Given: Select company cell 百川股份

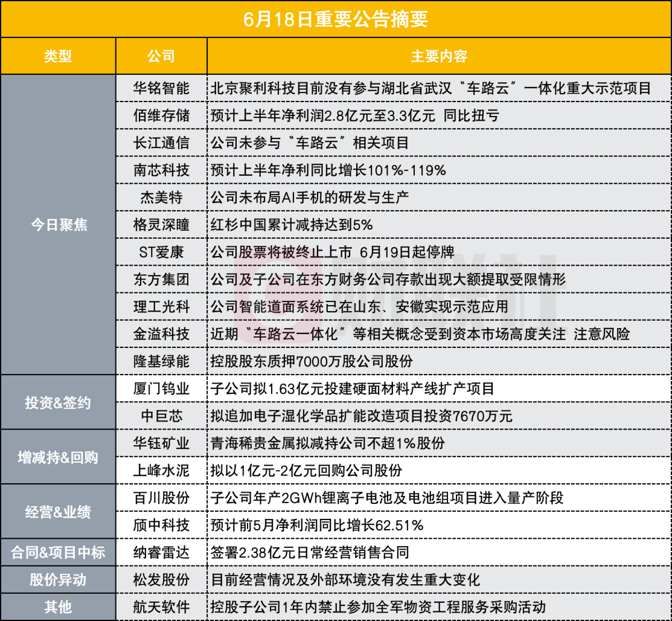Looking at the screenshot, I should click(x=162, y=498).
